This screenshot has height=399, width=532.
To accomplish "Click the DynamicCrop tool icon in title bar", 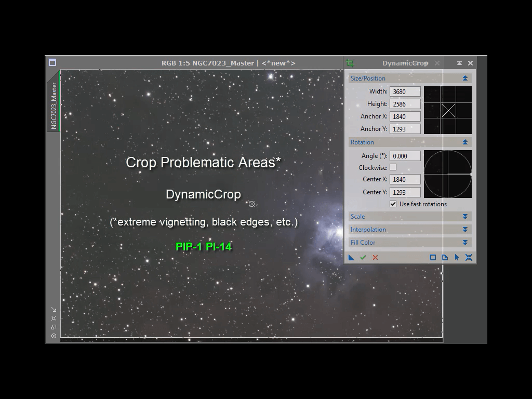I will (350, 63).
